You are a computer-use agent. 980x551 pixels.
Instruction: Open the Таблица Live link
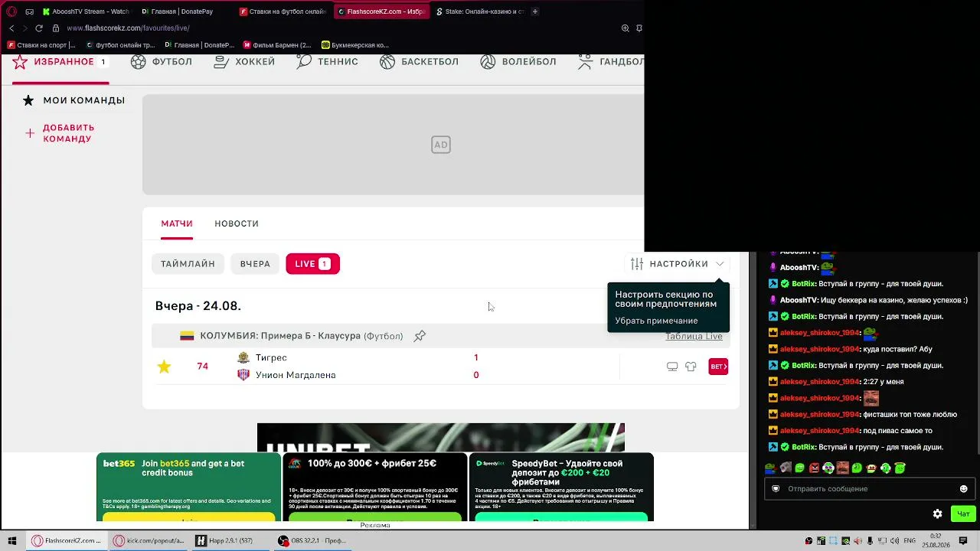pyautogui.click(x=694, y=336)
